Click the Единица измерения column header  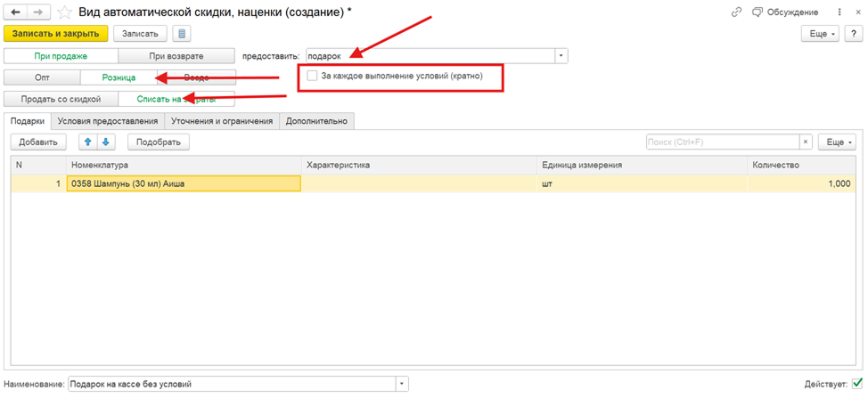pyautogui.click(x=643, y=166)
